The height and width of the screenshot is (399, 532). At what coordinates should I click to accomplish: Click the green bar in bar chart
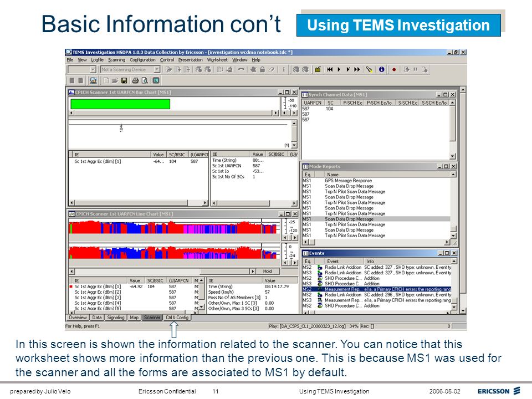pos(120,104)
